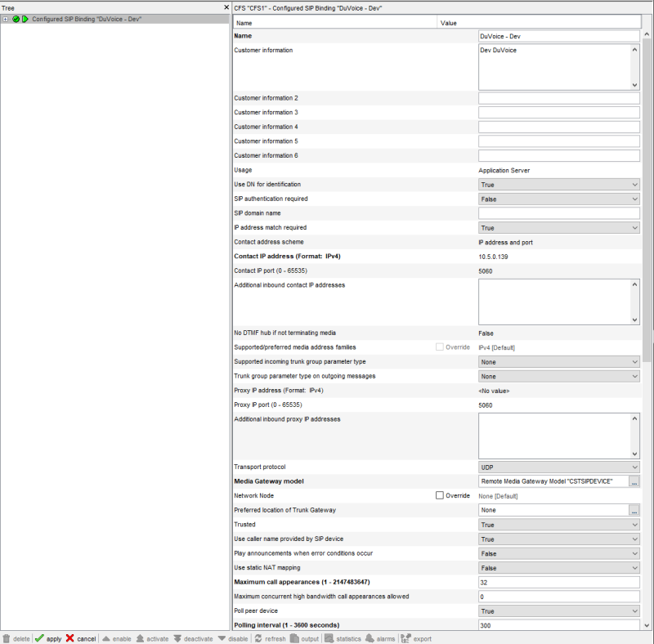Image resolution: width=654 pixels, height=644 pixels.
Task: Click the Maximum call appearances field
Action: [559, 583]
